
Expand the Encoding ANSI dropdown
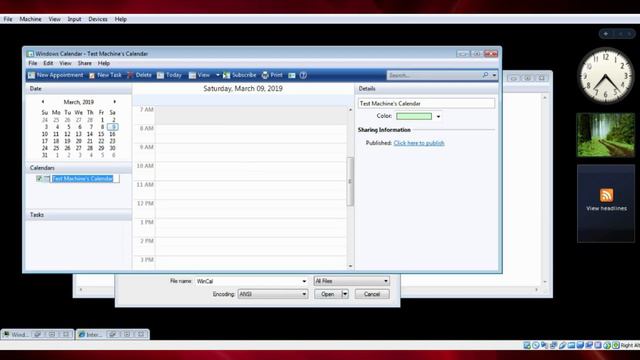pyautogui.click(x=304, y=294)
